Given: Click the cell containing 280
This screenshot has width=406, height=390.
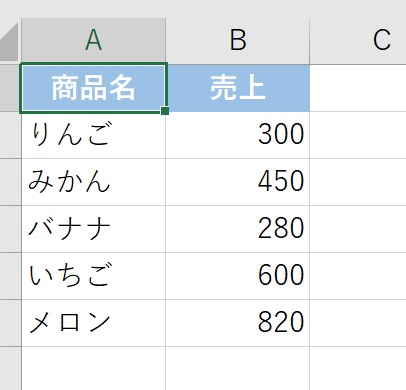Looking at the screenshot, I should coord(238,229).
